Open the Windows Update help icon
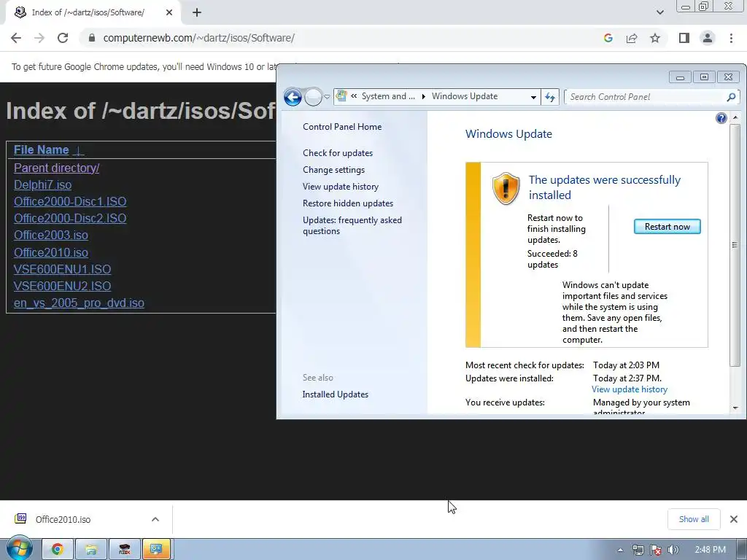The height and width of the screenshot is (560, 747). (721, 118)
